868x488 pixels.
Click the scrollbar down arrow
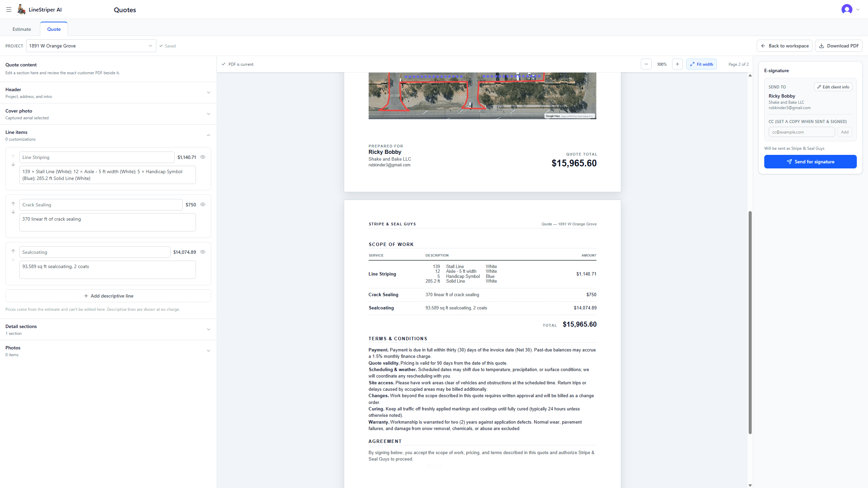750,485
